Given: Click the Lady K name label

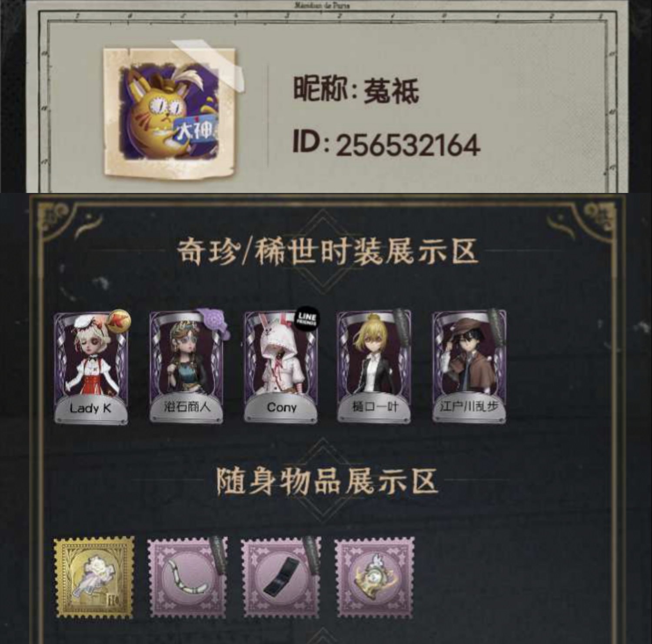Looking at the screenshot, I should tap(91, 408).
